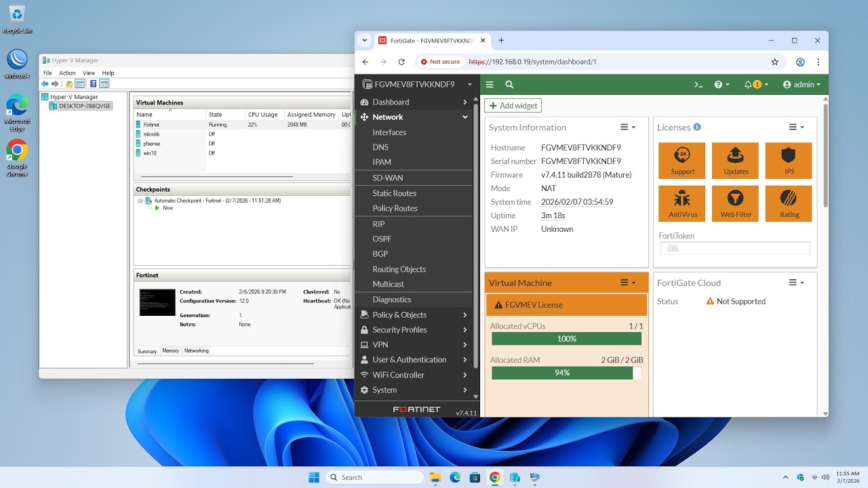868x488 pixels.
Task: Expand the Automatic Checkpoint tree node
Action: tap(140, 201)
